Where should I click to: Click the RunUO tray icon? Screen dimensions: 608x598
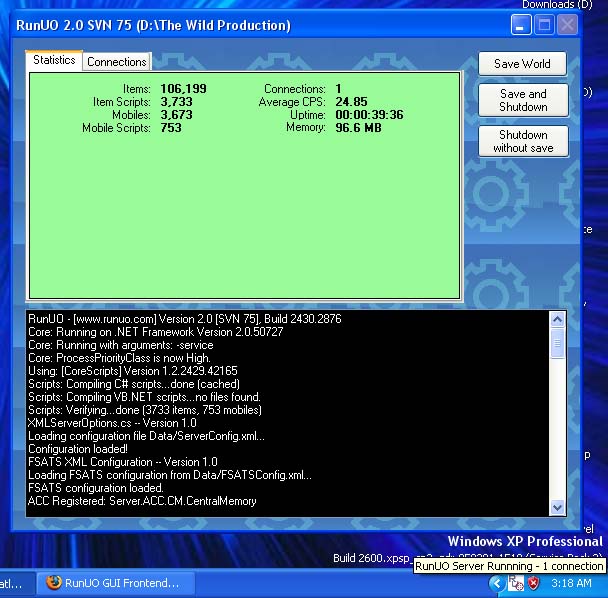tap(516, 583)
